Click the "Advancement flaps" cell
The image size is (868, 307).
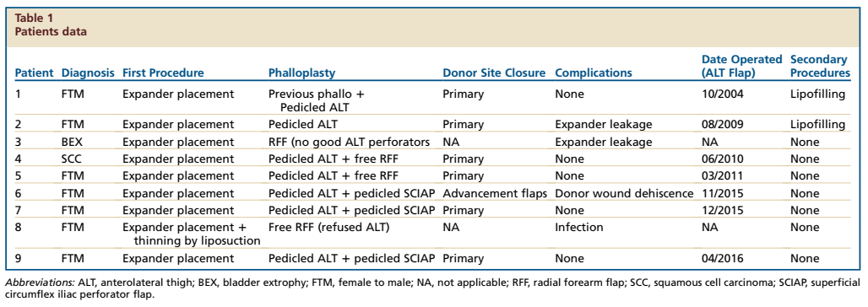tap(494, 194)
